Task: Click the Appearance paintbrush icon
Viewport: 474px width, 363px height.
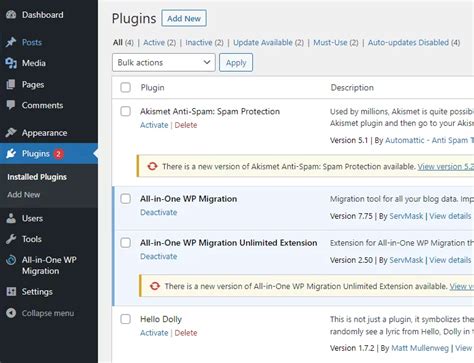Action: point(11,133)
